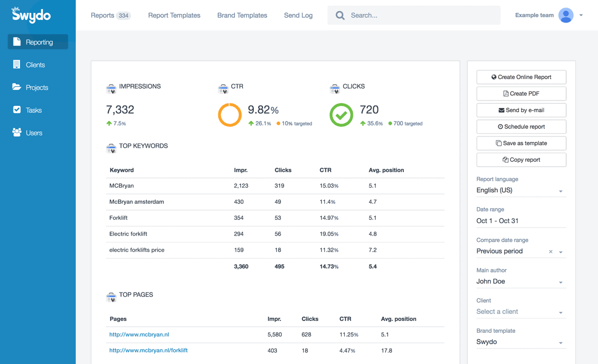Switch to the Report Templates tab
This screenshot has width=598, height=364.
pos(174,15)
